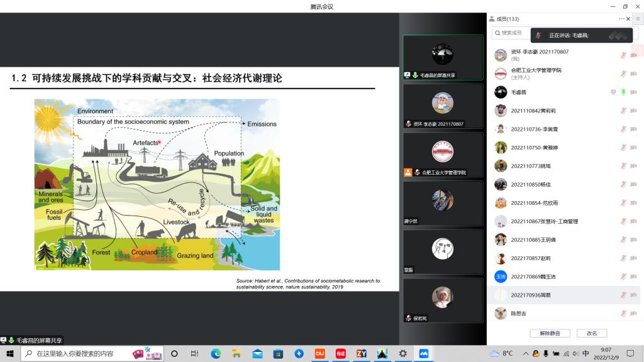Open Tencent Meeting icon in the taskbar
The image size is (644, 362).
click(x=423, y=353)
